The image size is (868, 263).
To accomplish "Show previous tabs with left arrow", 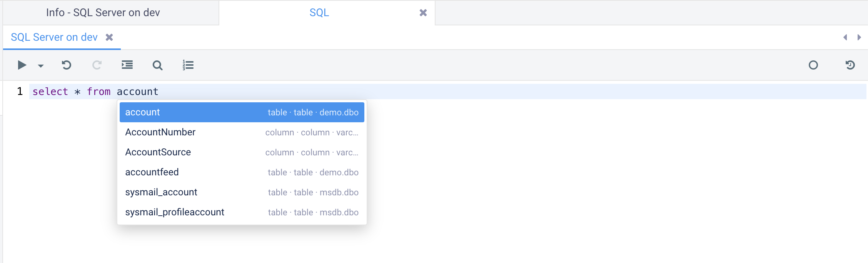I will click(845, 37).
